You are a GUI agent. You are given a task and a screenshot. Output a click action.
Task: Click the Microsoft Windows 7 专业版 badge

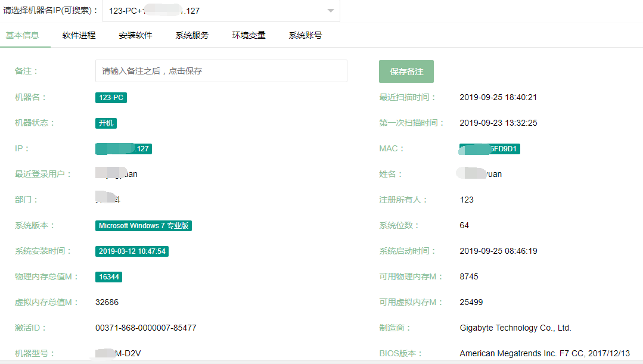point(144,226)
